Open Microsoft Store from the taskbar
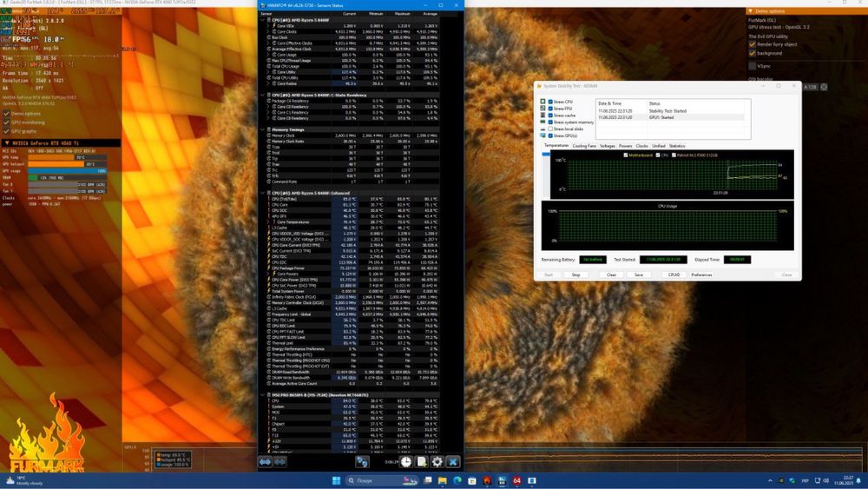The height and width of the screenshot is (489, 868). (472, 480)
